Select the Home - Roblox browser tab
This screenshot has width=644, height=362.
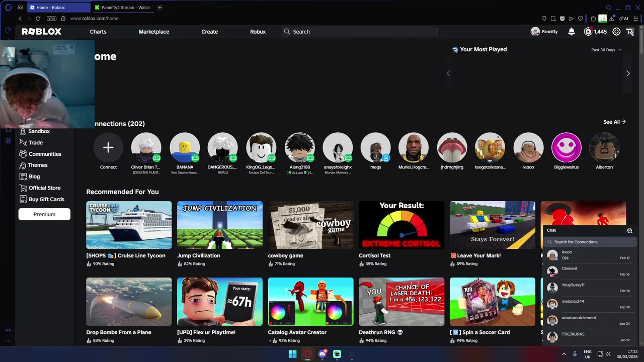point(58,8)
